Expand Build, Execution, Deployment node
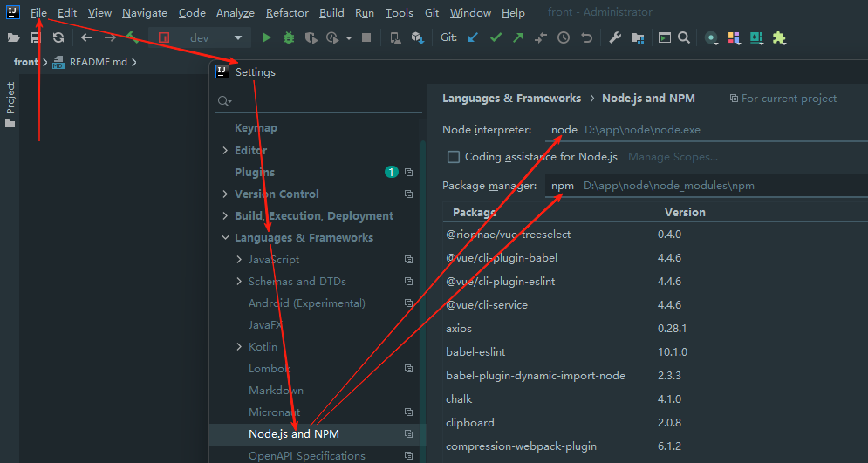The image size is (868, 463). (225, 215)
